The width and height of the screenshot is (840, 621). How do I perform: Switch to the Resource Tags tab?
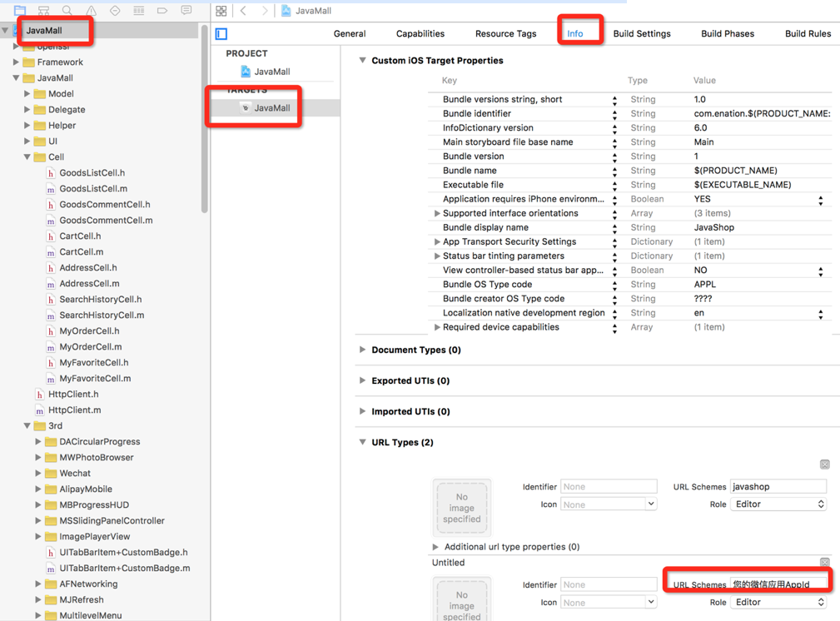point(505,33)
